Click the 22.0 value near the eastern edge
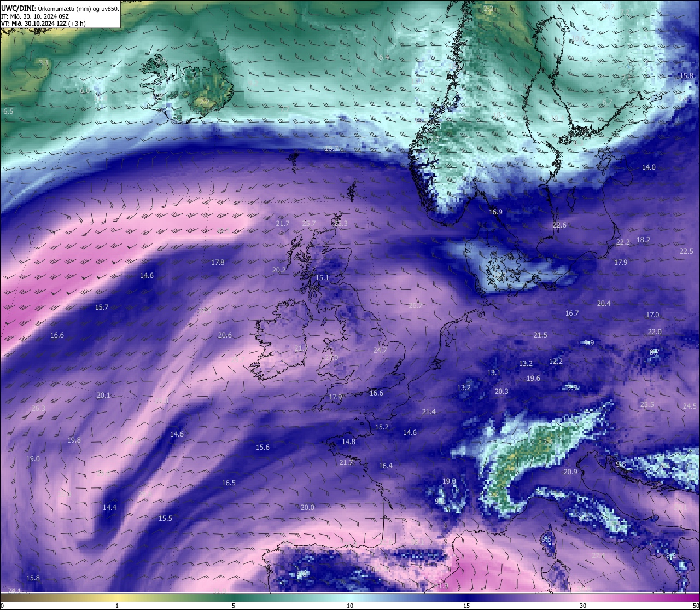This screenshot has height=610, width=700. point(655,332)
